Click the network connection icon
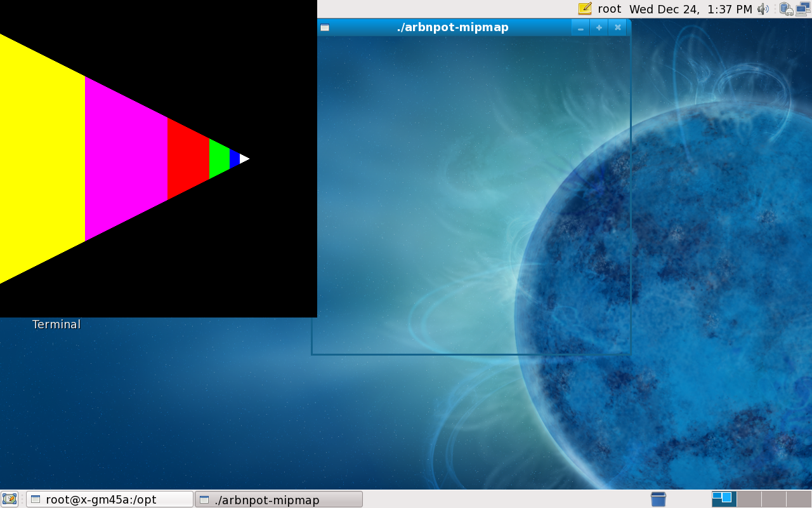812x508 pixels. click(x=802, y=9)
